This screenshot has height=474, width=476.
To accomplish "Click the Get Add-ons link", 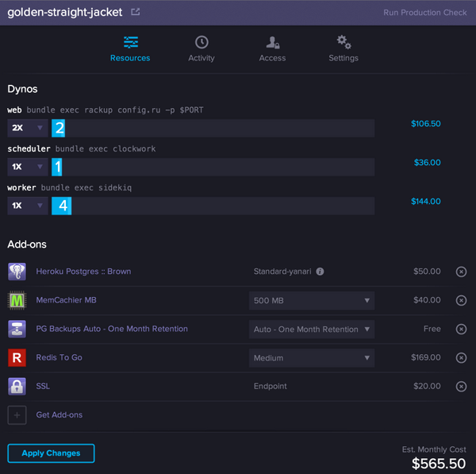I will coord(59,415).
